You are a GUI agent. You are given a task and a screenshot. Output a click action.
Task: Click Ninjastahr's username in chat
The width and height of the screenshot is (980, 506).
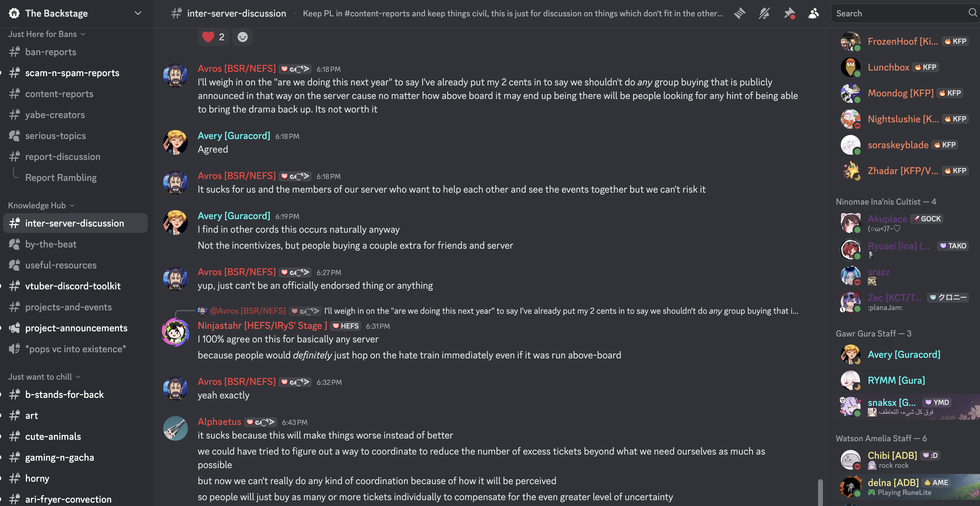[x=262, y=325]
